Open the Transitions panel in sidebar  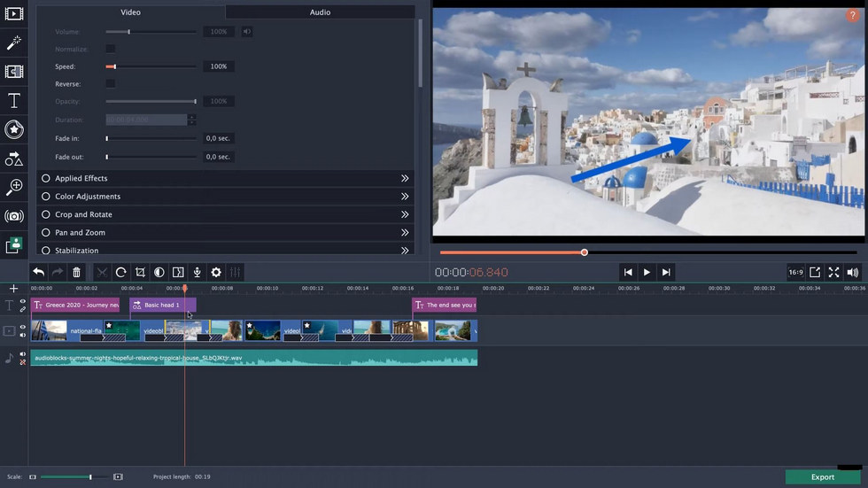[14, 72]
